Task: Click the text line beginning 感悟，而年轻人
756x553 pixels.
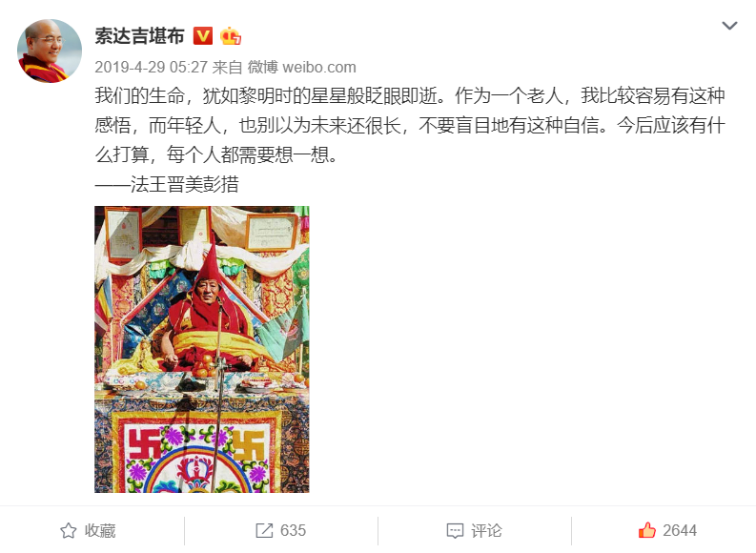Action: click(410, 125)
